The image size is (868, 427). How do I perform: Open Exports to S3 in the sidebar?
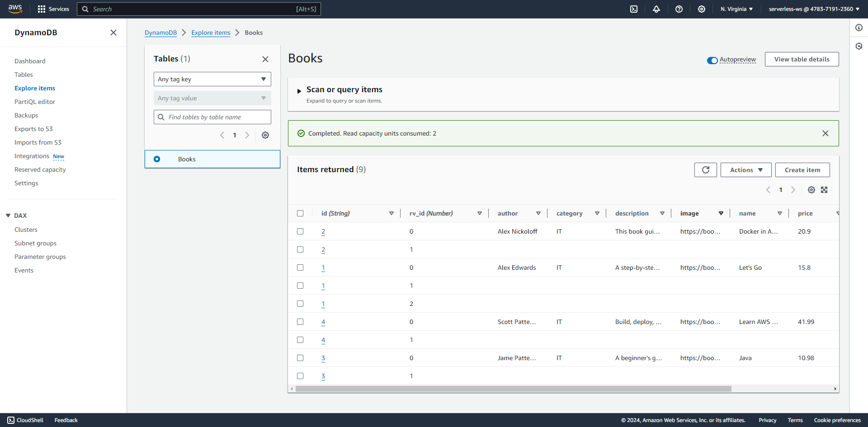point(33,129)
